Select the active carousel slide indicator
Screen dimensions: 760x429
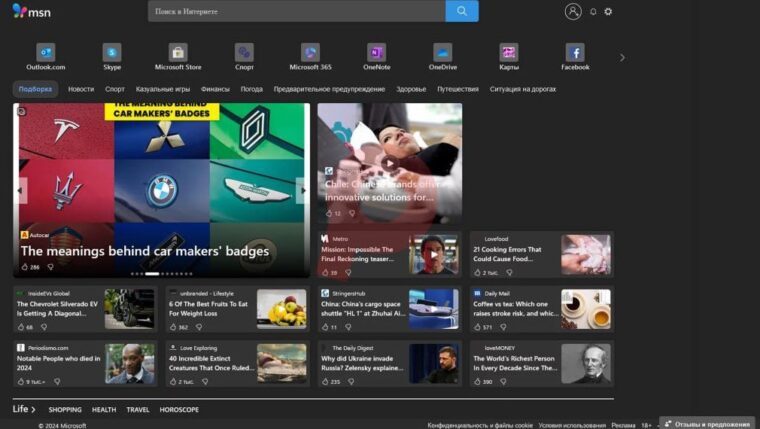pos(152,274)
